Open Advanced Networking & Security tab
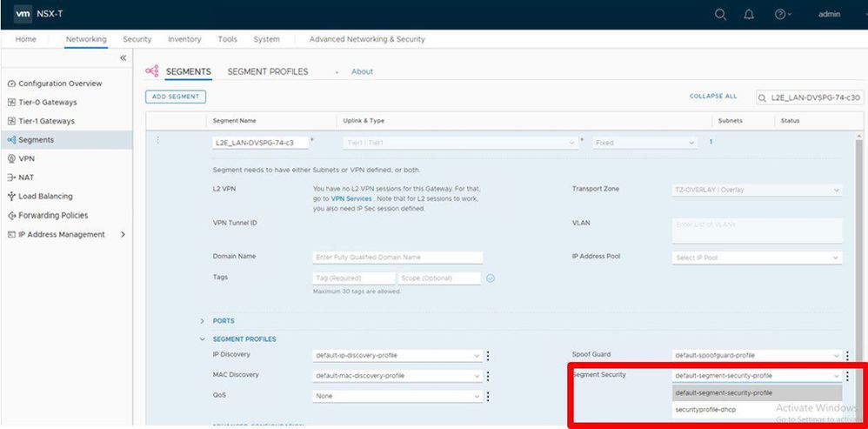Image resolution: width=868 pixels, height=429 pixels. tap(367, 39)
